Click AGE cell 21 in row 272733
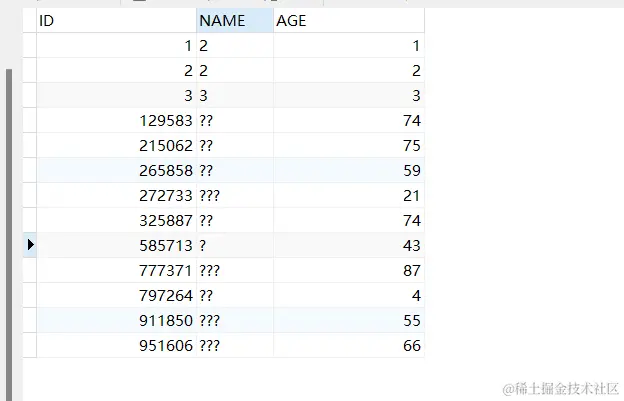This screenshot has width=624, height=401. click(x=349, y=196)
